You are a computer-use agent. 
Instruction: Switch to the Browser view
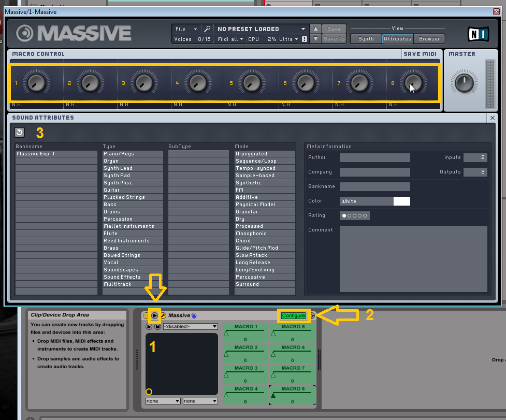(x=429, y=39)
